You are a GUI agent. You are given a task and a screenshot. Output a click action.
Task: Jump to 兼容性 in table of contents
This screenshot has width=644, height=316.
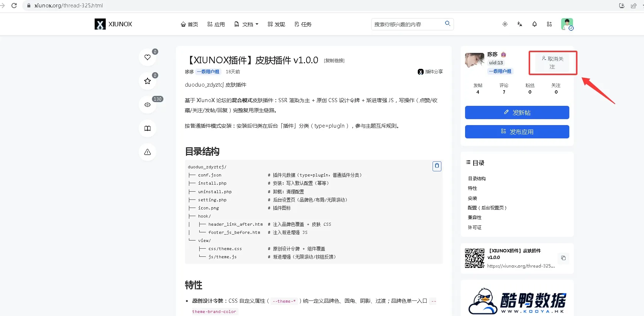pyautogui.click(x=475, y=218)
